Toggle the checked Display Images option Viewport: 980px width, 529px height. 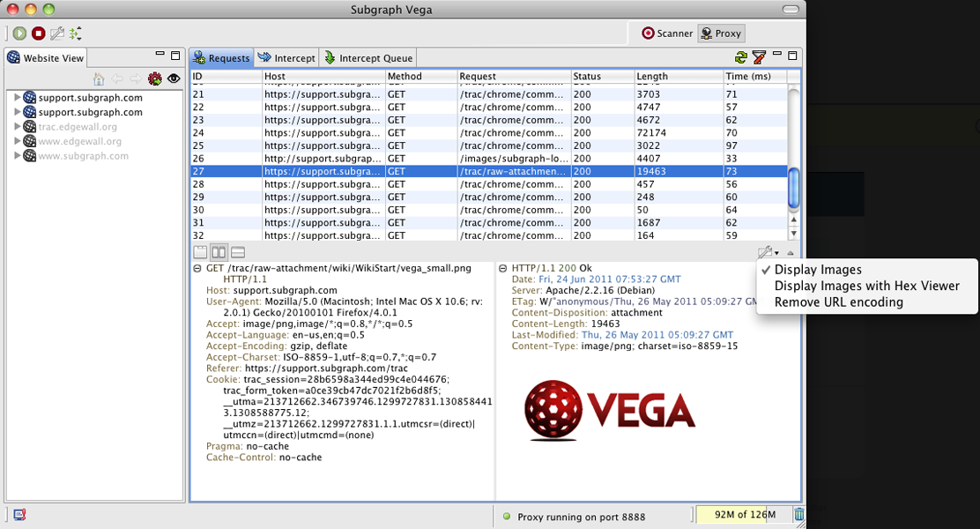tap(818, 270)
